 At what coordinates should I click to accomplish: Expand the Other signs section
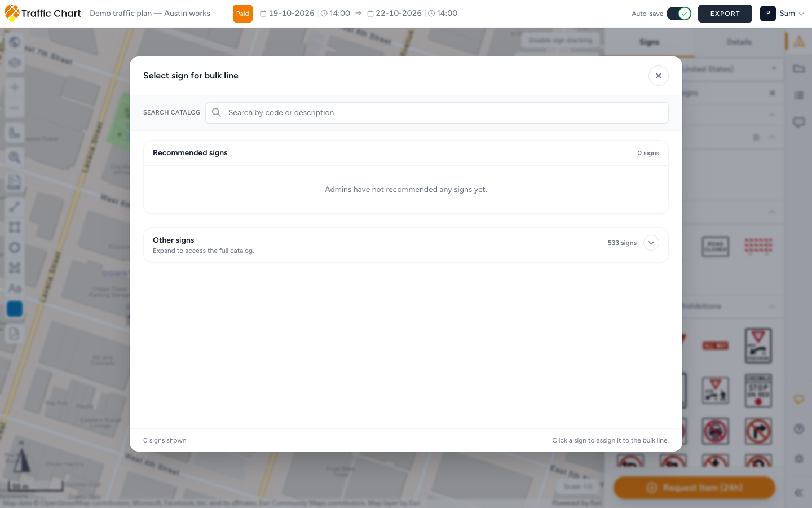pyautogui.click(x=651, y=243)
